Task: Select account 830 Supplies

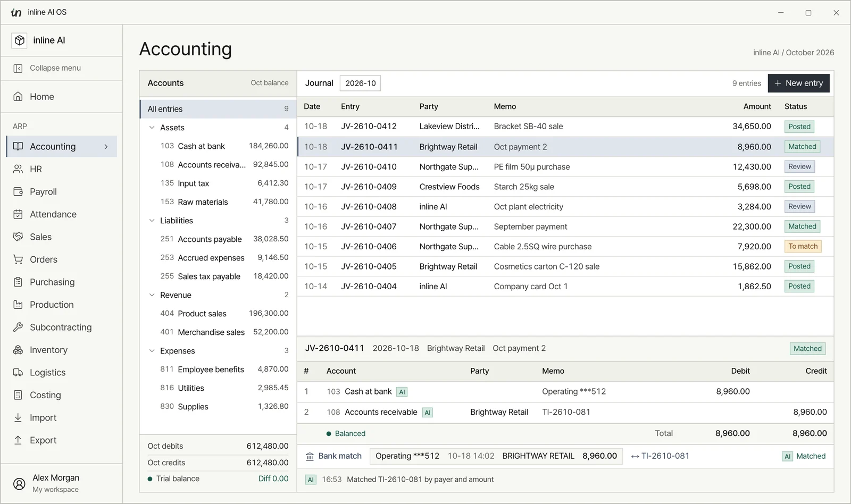Action: 218,407
